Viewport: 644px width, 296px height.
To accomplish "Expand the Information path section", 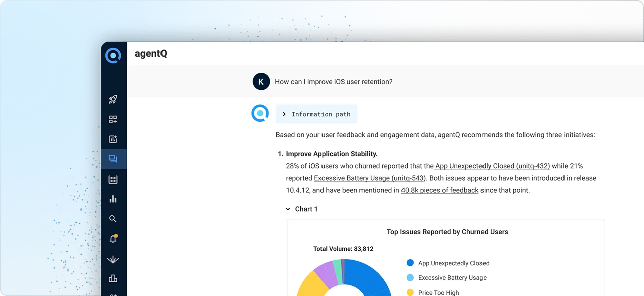I will (x=316, y=114).
